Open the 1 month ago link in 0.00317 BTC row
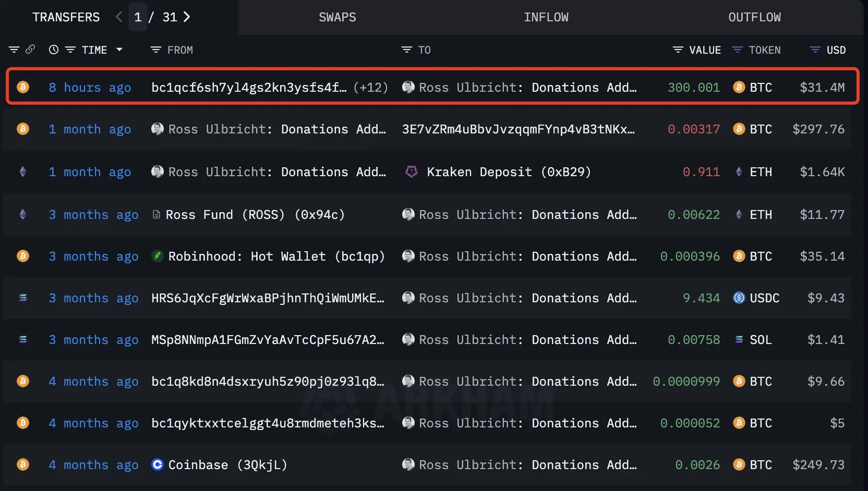The width and height of the screenshot is (868, 491). 90,129
